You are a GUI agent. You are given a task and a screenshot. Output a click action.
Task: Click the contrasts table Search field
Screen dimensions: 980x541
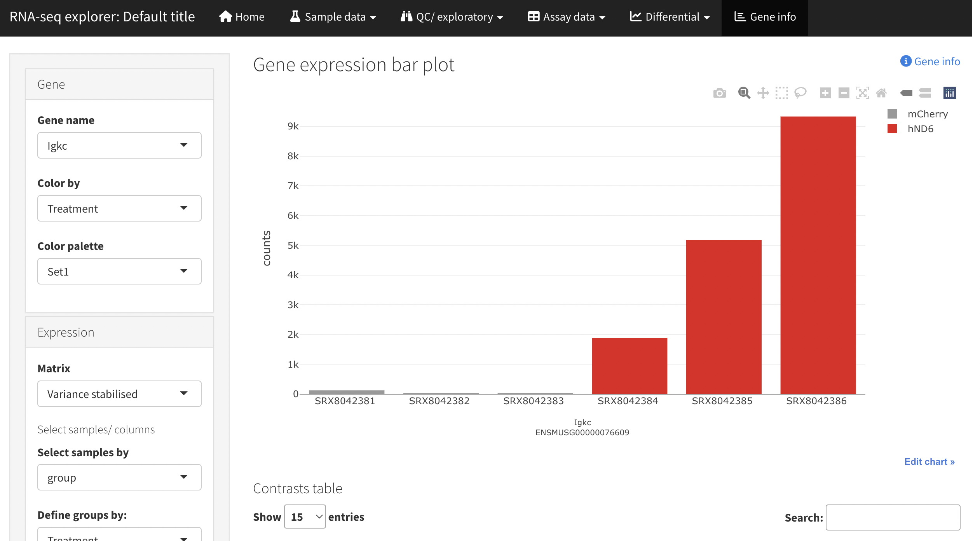click(893, 517)
